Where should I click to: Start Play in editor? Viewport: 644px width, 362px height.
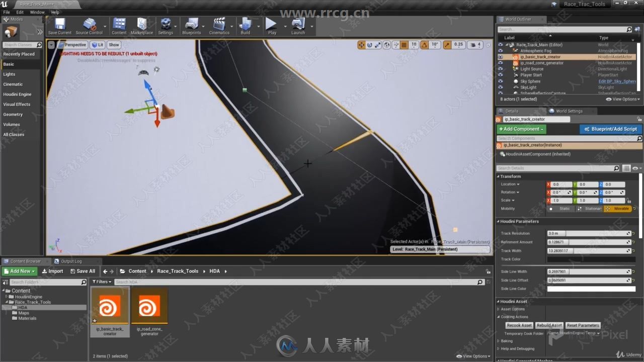click(x=272, y=26)
